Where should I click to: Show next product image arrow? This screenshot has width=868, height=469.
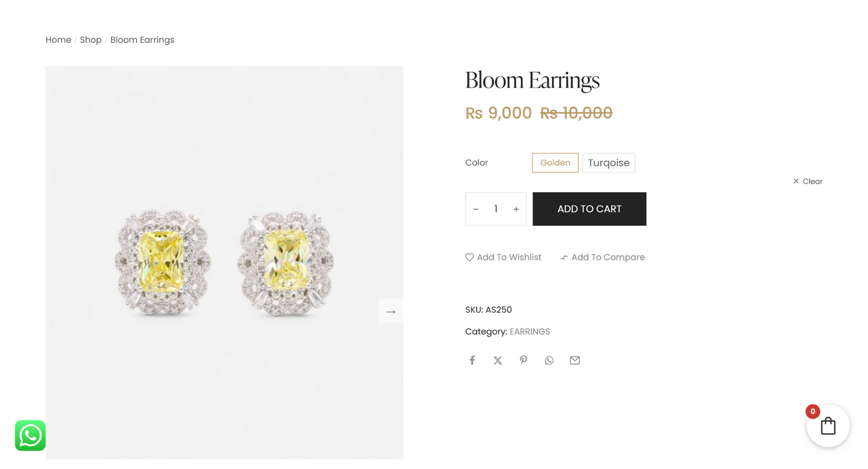tap(391, 311)
